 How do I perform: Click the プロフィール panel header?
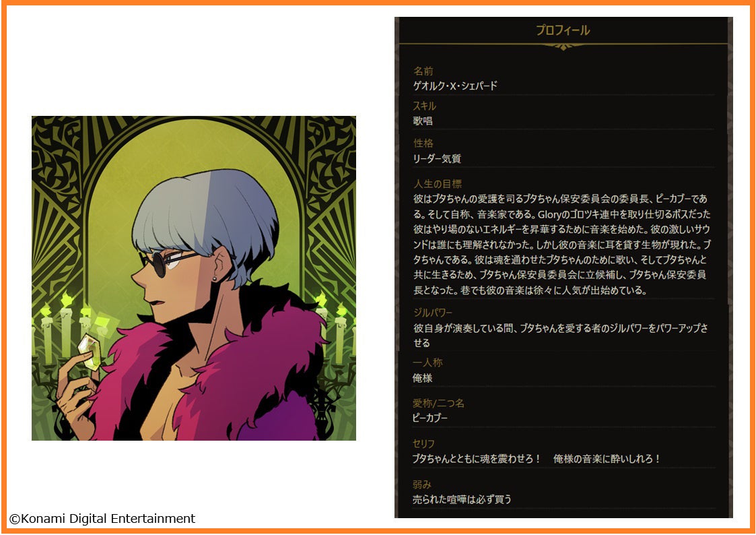click(563, 30)
